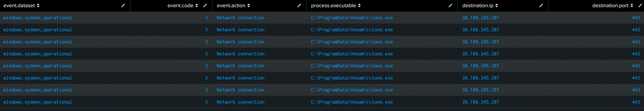
Task: Click the destination.ip column header label
Action: (478, 6)
